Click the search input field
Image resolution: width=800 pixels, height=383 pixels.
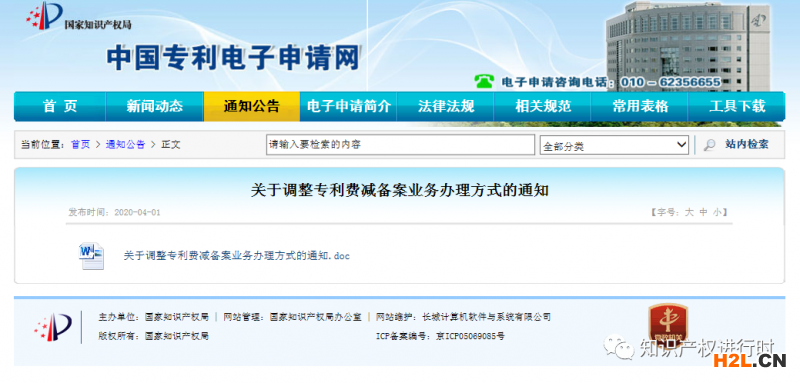pyautogui.click(x=401, y=145)
